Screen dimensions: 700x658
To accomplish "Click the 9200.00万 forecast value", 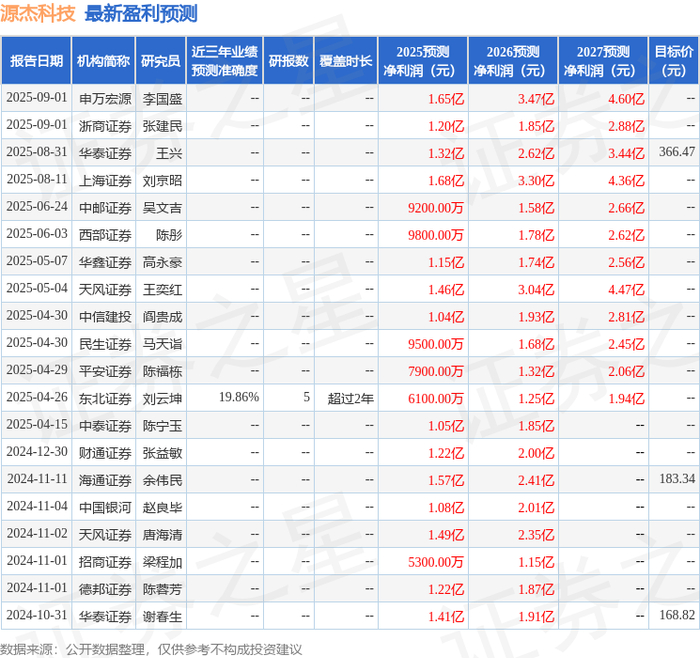I will tap(436, 208).
